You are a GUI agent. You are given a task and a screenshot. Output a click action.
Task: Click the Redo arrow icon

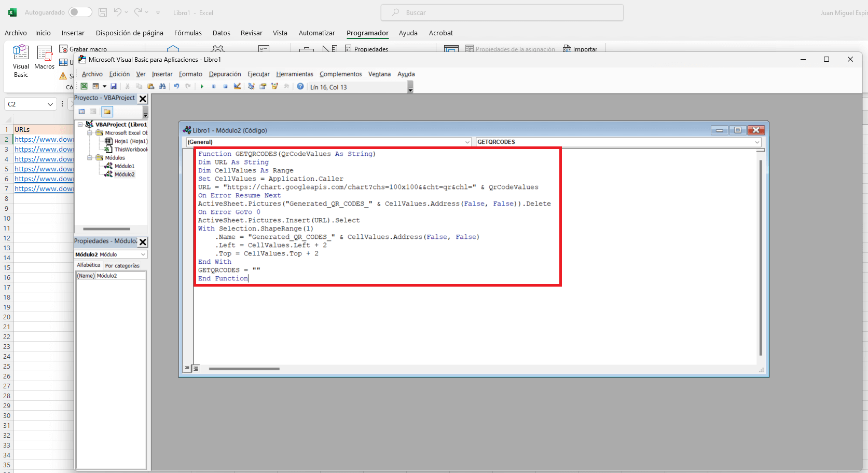(188, 87)
